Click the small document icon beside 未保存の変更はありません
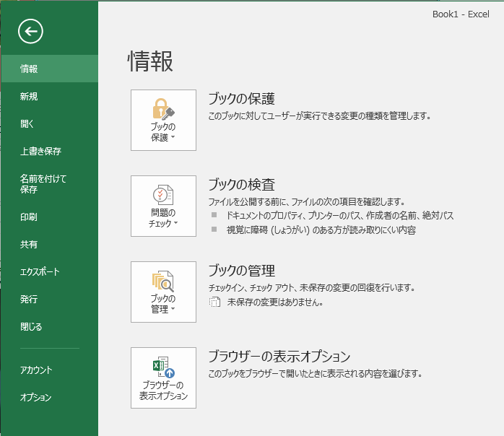The image size is (504, 436). point(214,302)
